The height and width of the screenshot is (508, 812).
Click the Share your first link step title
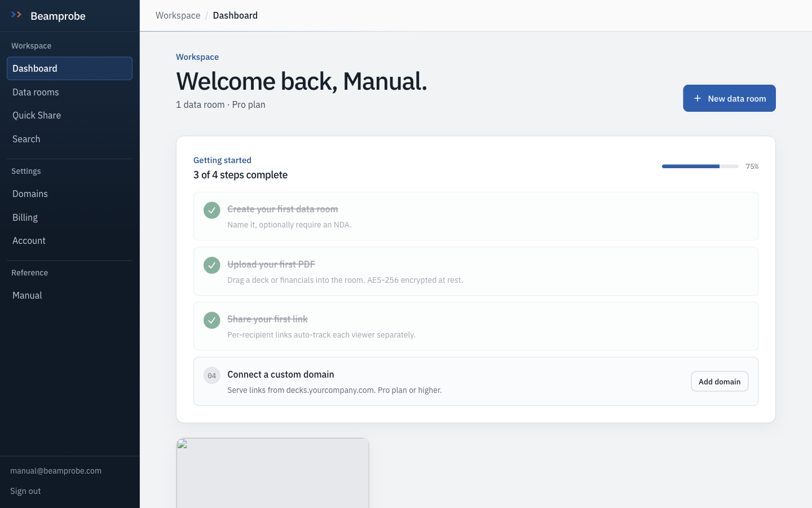point(267,319)
